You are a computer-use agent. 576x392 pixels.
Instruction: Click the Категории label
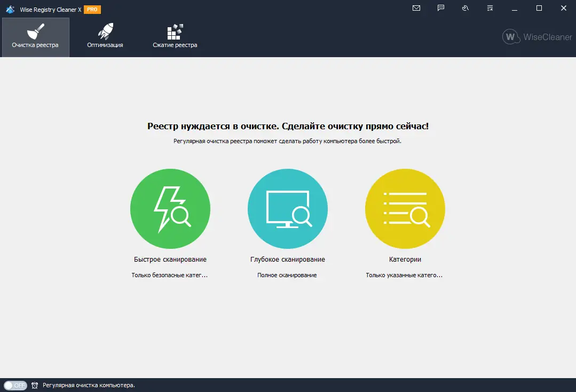tap(405, 260)
